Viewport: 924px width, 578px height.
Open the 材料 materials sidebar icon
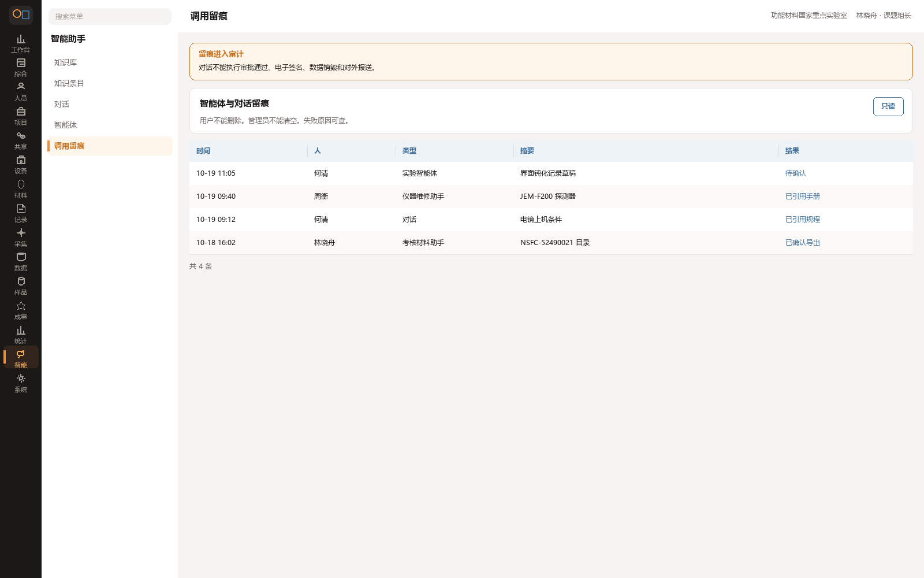click(21, 189)
